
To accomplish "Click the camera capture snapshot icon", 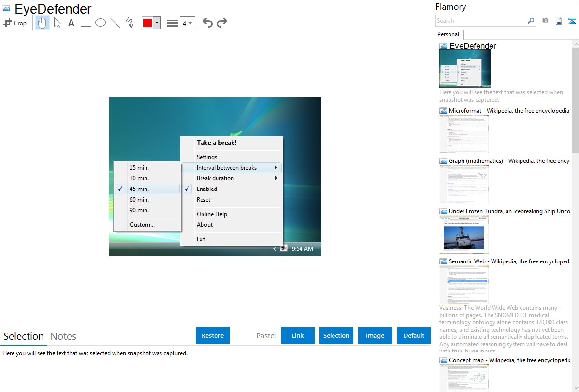I will [545, 21].
